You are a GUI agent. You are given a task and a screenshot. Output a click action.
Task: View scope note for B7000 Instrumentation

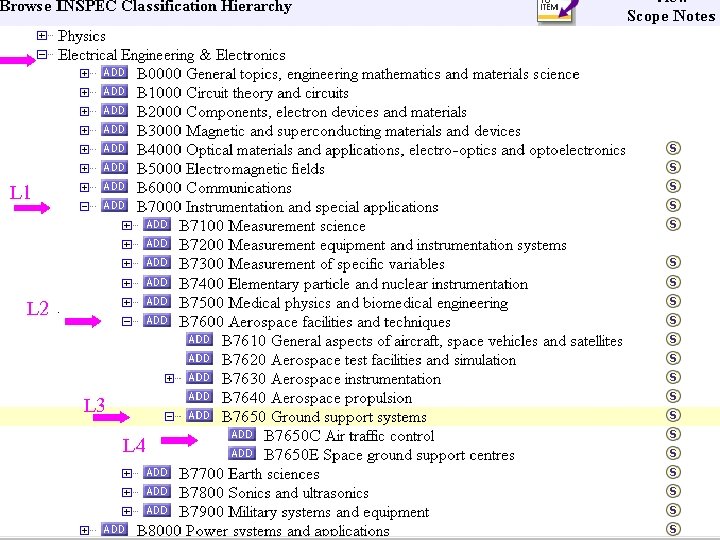tap(673, 205)
